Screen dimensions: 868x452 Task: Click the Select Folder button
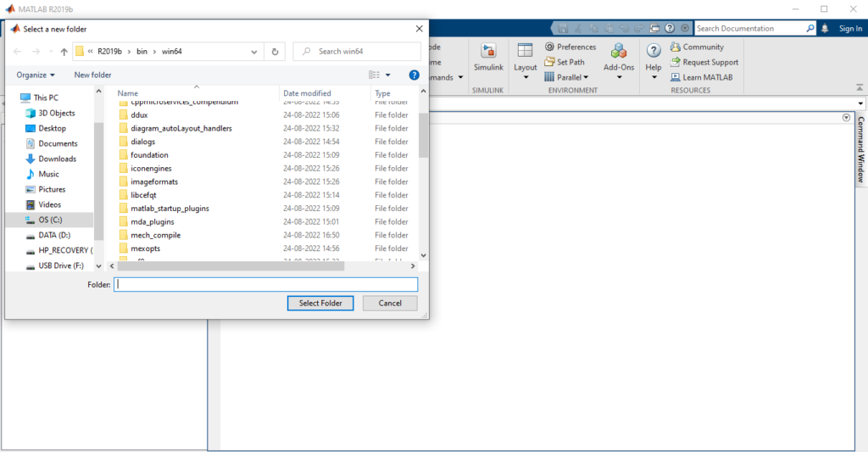(x=320, y=303)
